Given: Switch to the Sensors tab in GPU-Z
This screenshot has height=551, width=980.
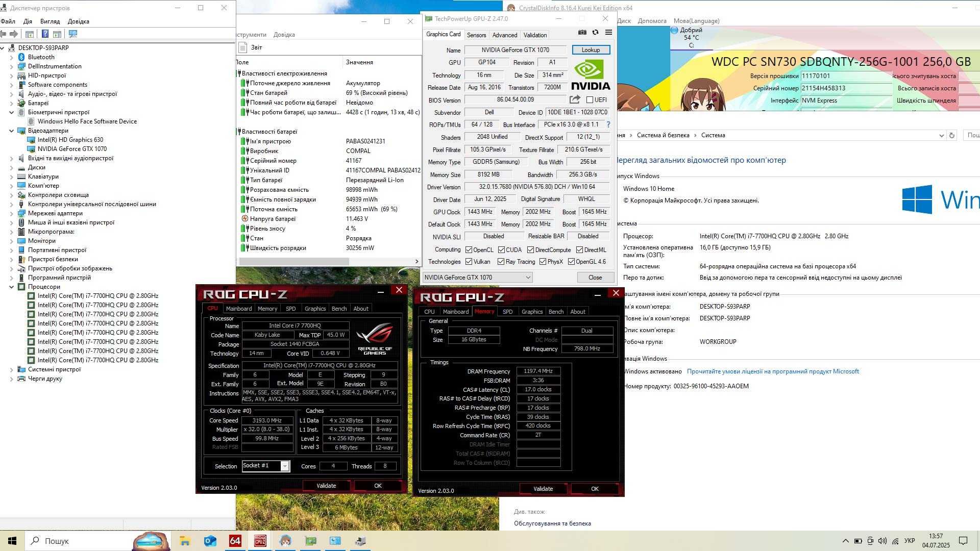Looking at the screenshot, I should click(x=476, y=35).
